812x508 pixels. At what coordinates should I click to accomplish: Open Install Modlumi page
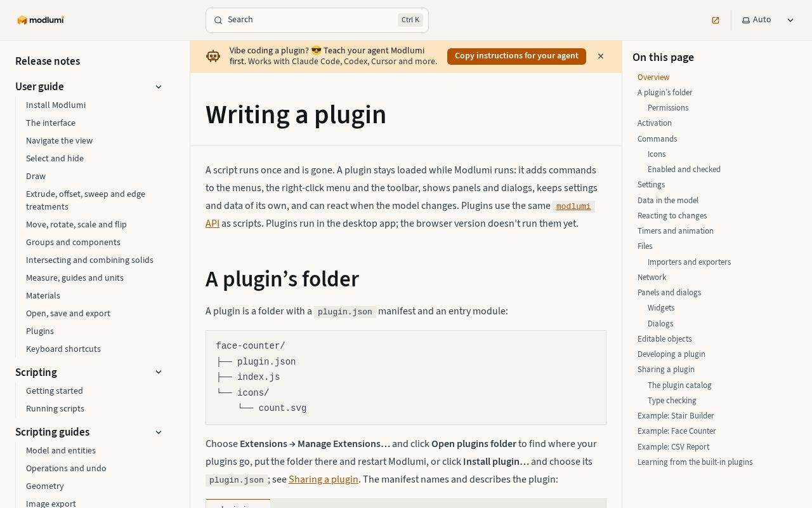[56, 105]
